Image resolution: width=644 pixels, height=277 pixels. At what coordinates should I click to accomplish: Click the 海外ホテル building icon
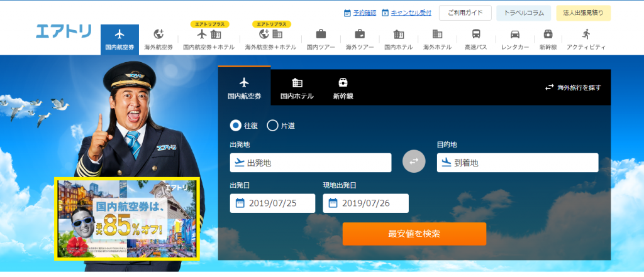click(438, 34)
